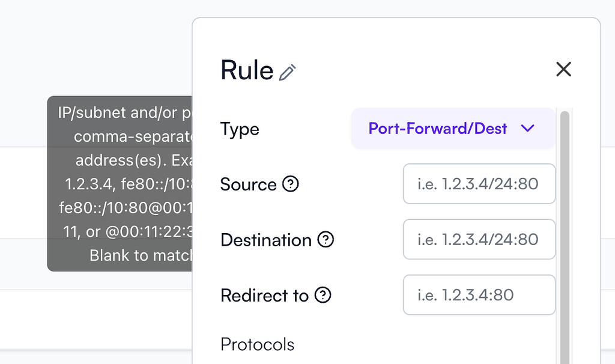Click the Source label text
Viewport: 615px width, 364px height.
[248, 184]
